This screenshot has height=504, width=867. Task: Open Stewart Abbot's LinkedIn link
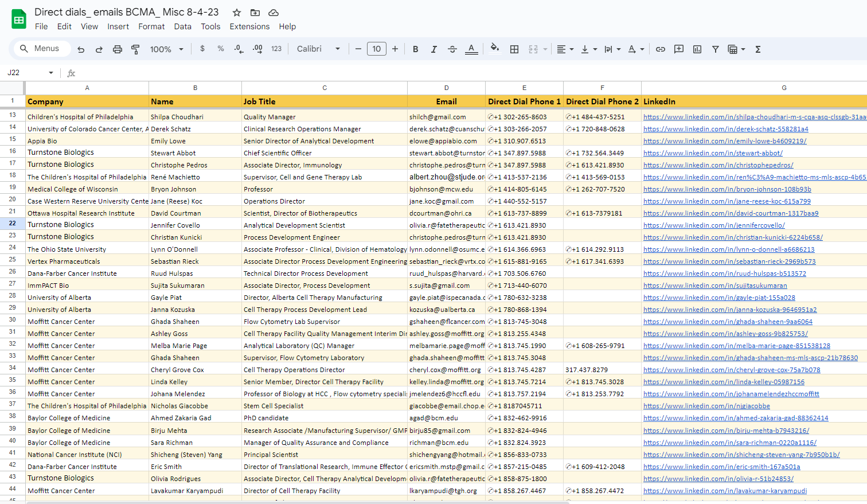coord(713,153)
